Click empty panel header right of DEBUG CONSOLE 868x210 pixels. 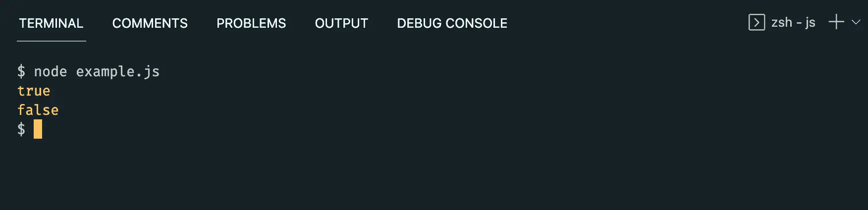(627, 23)
